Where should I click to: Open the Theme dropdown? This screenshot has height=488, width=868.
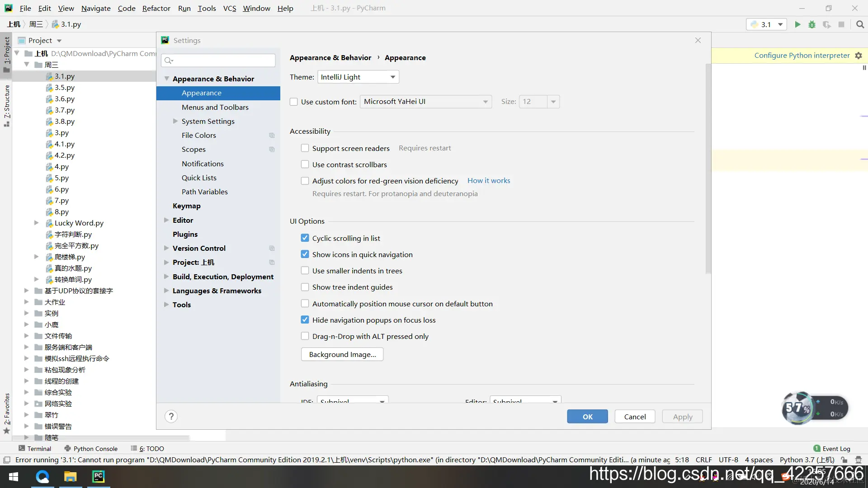[358, 77]
